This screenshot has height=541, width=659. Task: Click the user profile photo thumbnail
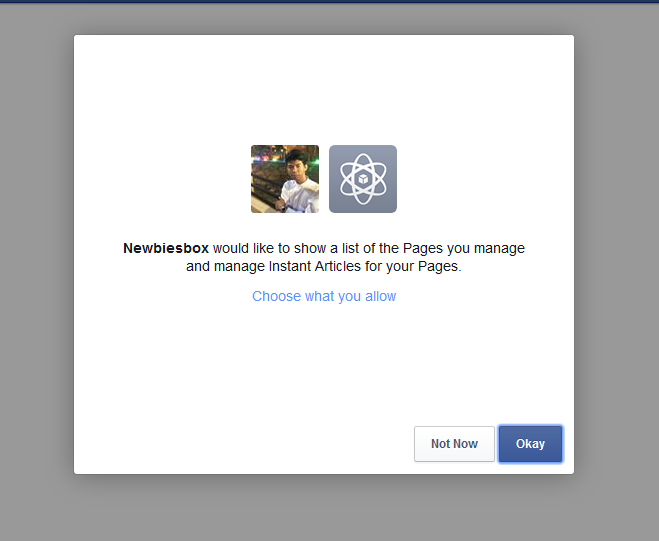(x=285, y=179)
